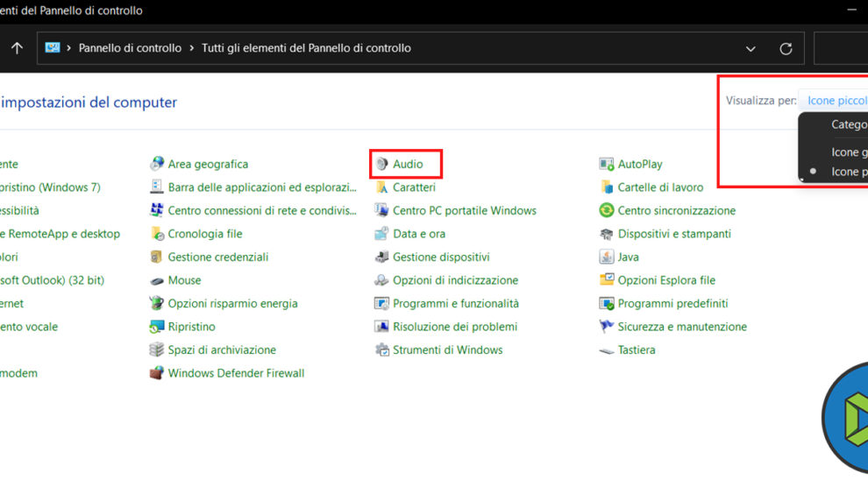The image size is (868, 487).
Task: Click the Ripristino icon
Action: (157, 326)
